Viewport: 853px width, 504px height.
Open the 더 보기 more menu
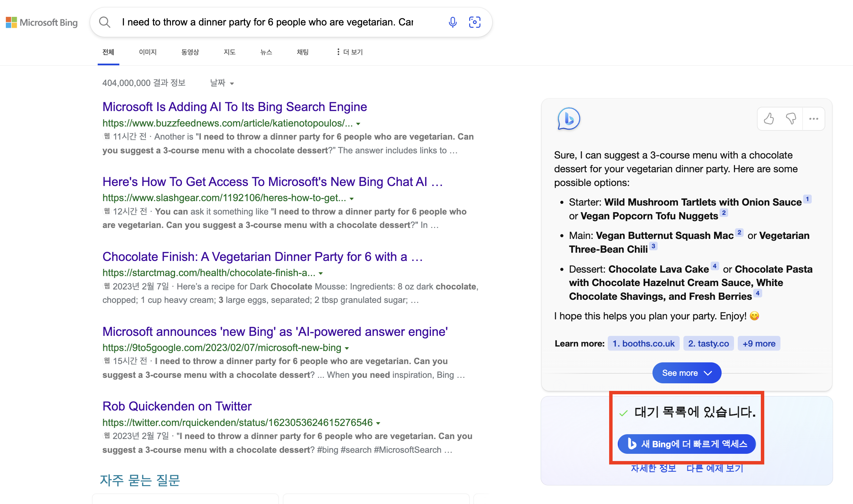pyautogui.click(x=350, y=52)
